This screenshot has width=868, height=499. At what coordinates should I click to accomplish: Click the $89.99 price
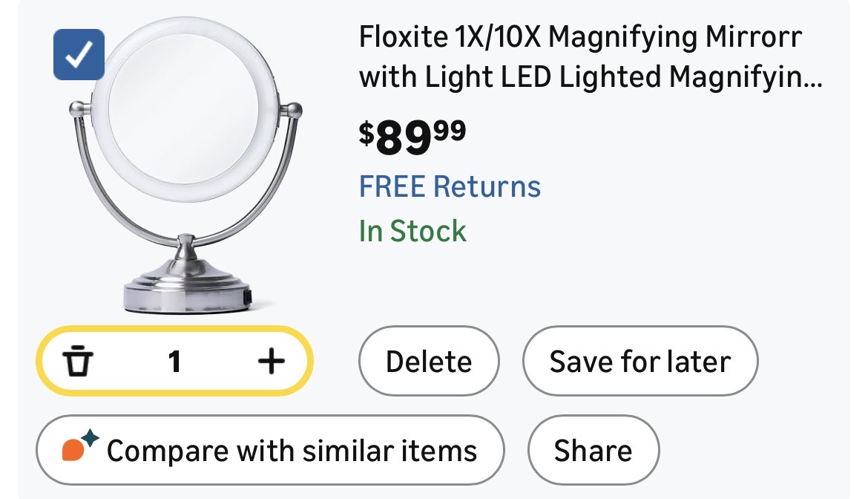412,137
